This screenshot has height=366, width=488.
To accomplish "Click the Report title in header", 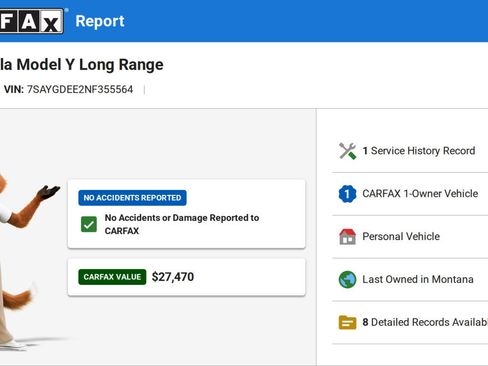I will click(x=100, y=21).
